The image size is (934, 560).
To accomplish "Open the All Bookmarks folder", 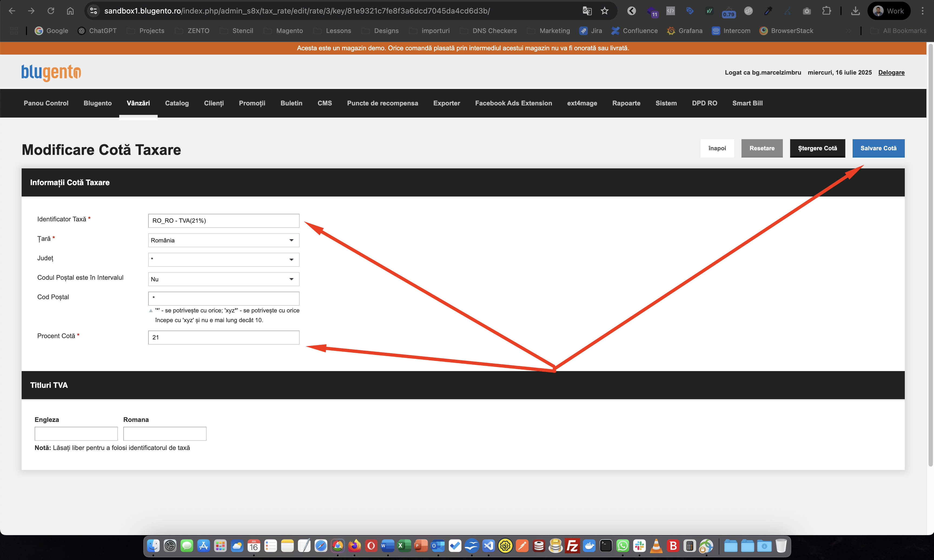I will [898, 31].
